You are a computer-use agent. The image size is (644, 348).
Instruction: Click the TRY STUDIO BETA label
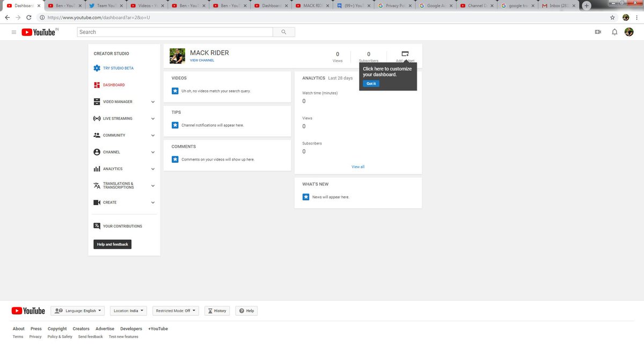pyautogui.click(x=118, y=68)
